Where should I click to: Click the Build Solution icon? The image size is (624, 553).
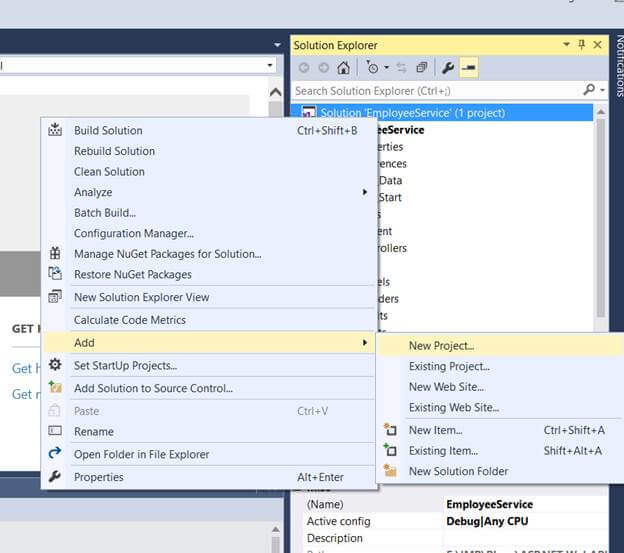[x=55, y=130]
